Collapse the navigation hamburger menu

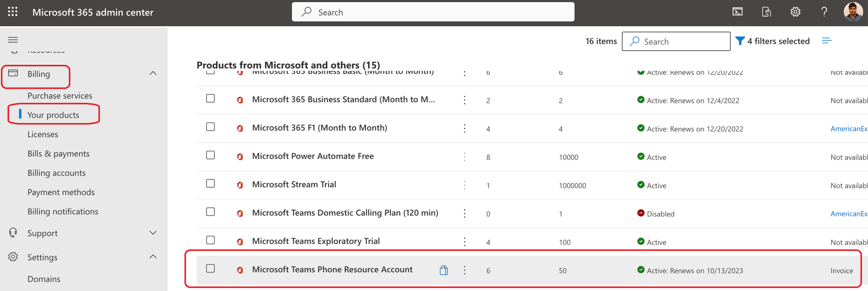13,40
